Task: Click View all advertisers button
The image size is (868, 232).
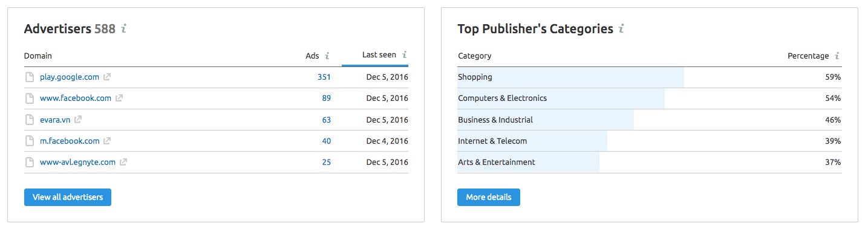Action: 68,197
